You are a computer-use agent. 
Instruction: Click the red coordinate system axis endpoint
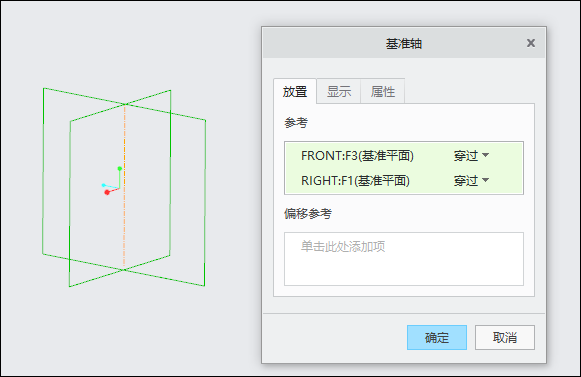(x=107, y=192)
